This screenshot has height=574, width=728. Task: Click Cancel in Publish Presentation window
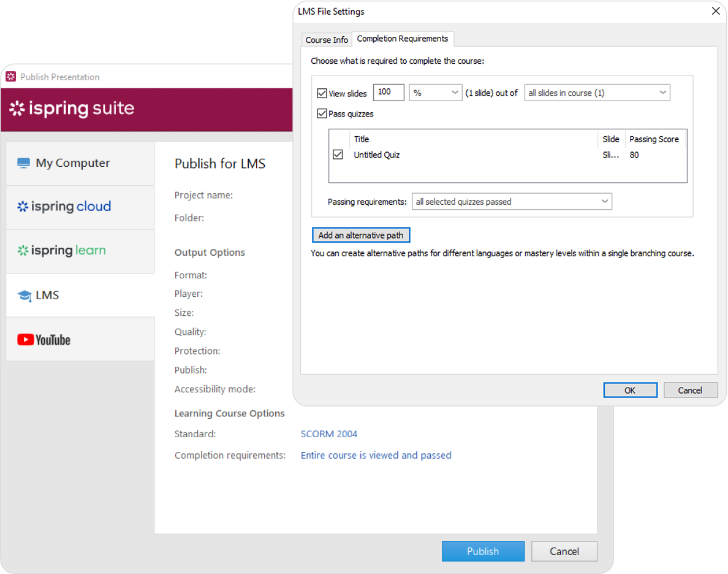[x=564, y=551]
